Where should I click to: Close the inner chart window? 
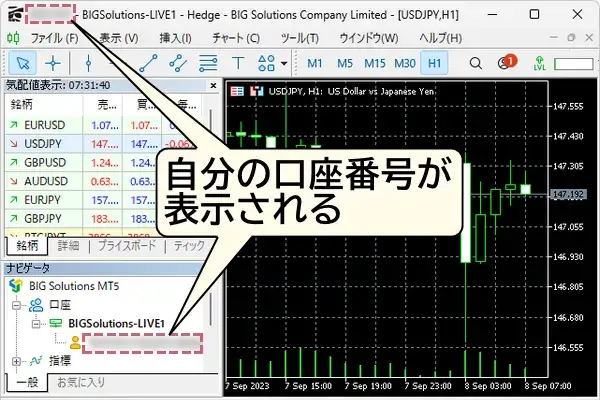coord(589,38)
